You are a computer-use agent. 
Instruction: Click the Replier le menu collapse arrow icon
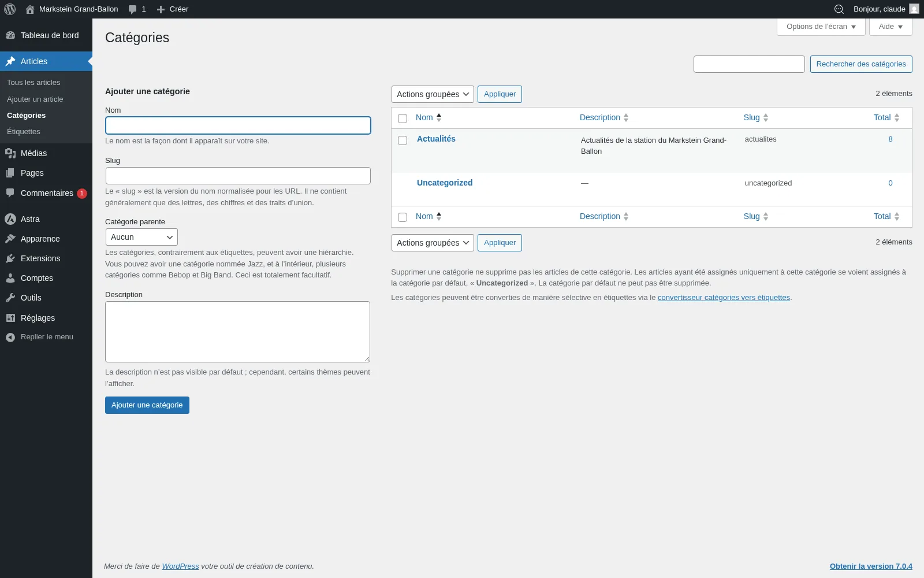[10, 337]
